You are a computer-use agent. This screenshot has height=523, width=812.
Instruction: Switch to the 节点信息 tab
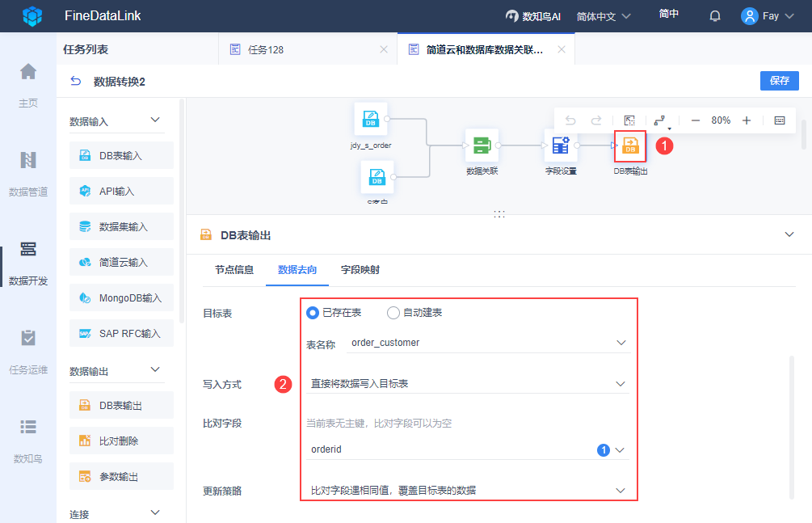(x=234, y=269)
